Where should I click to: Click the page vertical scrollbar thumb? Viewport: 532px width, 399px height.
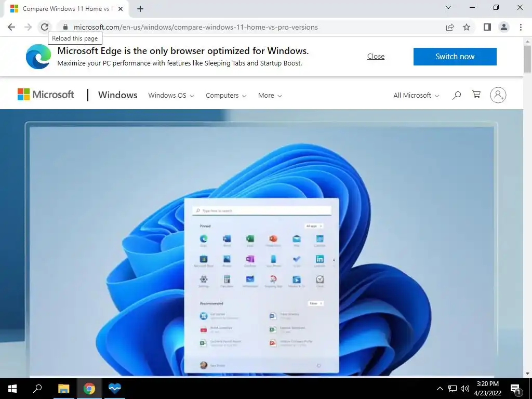click(x=527, y=58)
